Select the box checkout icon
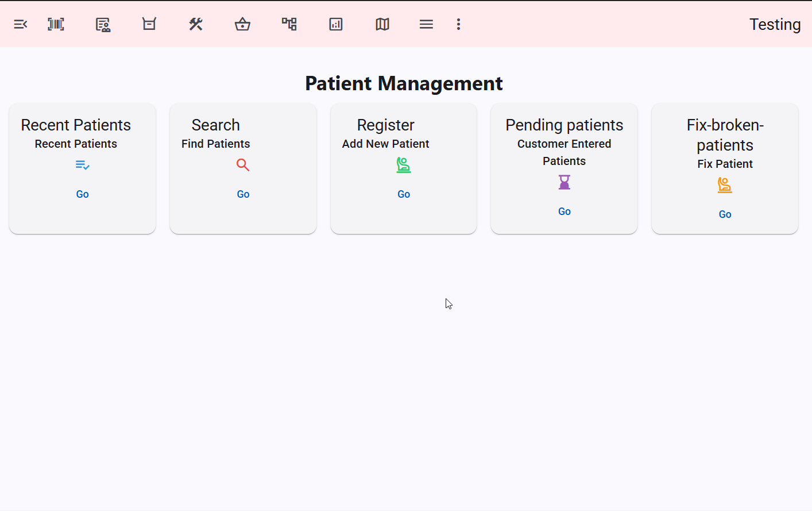This screenshot has width=812, height=511. pos(149,24)
